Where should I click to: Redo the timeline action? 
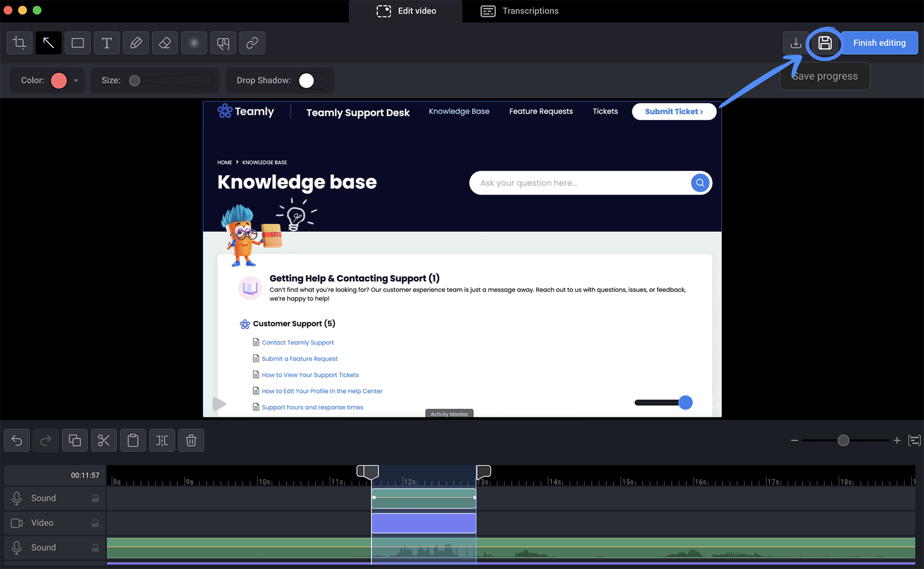[x=46, y=440]
